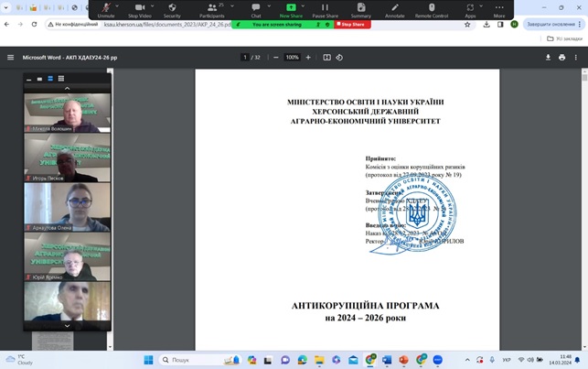Open the Zoom Security options
588x369 pixels.
[172, 10]
